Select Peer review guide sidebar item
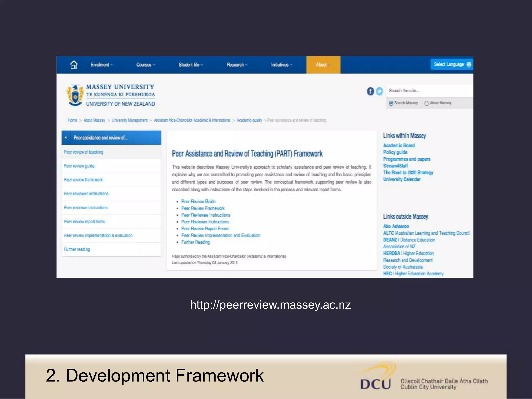 pyautogui.click(x=111, y=166)
